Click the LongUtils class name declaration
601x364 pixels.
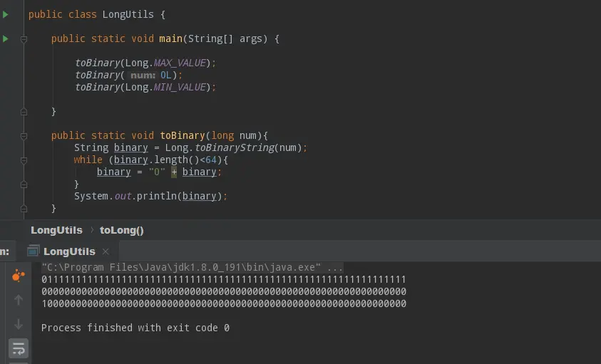pos(128,14)
